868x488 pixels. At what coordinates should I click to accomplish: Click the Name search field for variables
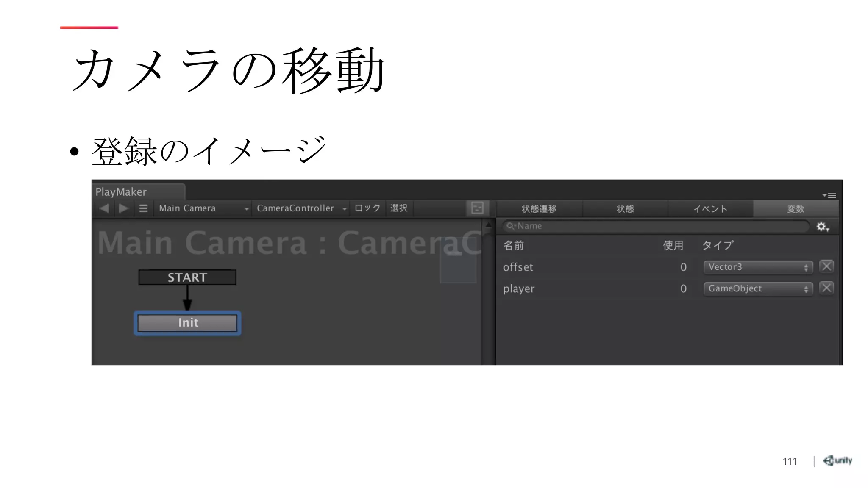[656, 226]
